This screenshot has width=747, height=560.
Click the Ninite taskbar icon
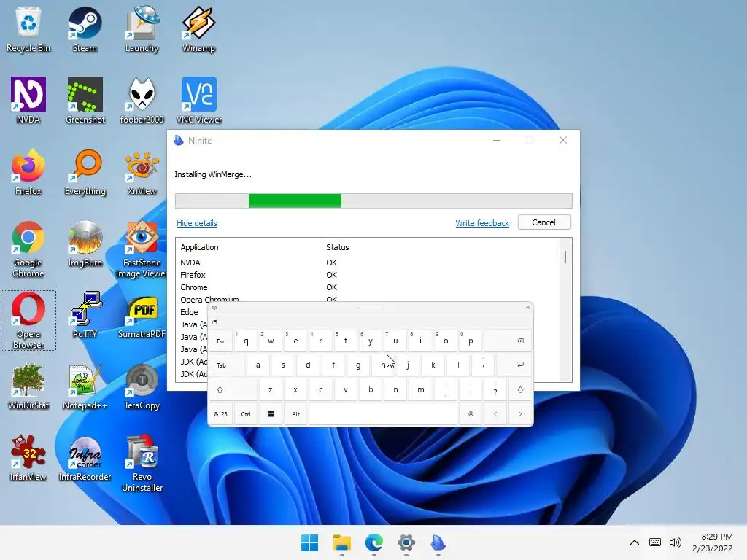pyautogui.click(x=438, y=542)
